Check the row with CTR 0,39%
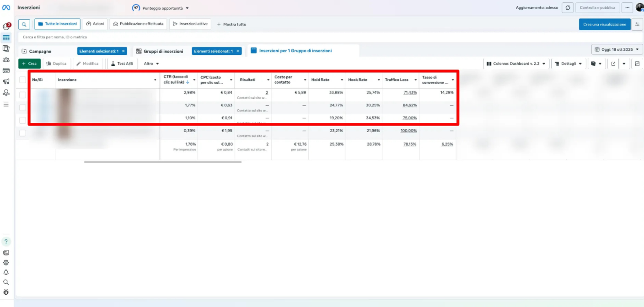Image resolution: width=644 pixels, height=307 pixels. coord(22,133)
